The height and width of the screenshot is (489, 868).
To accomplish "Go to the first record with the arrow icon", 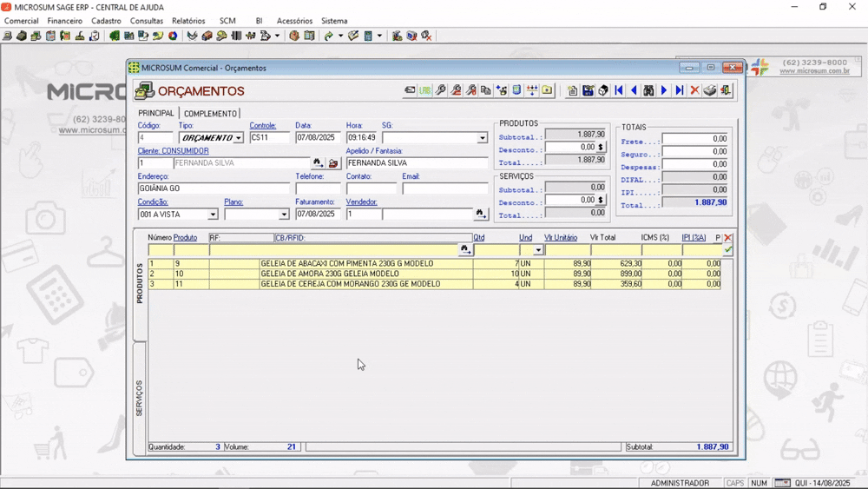I will pos(619,90).
